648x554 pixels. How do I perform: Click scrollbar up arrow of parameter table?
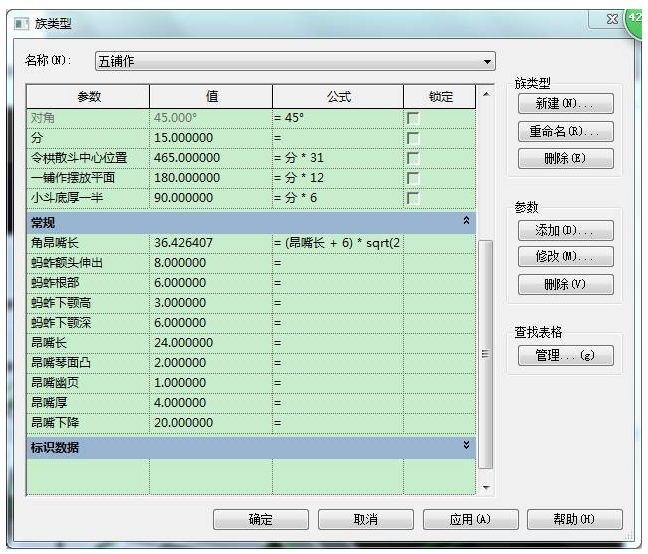pos(486,95)
